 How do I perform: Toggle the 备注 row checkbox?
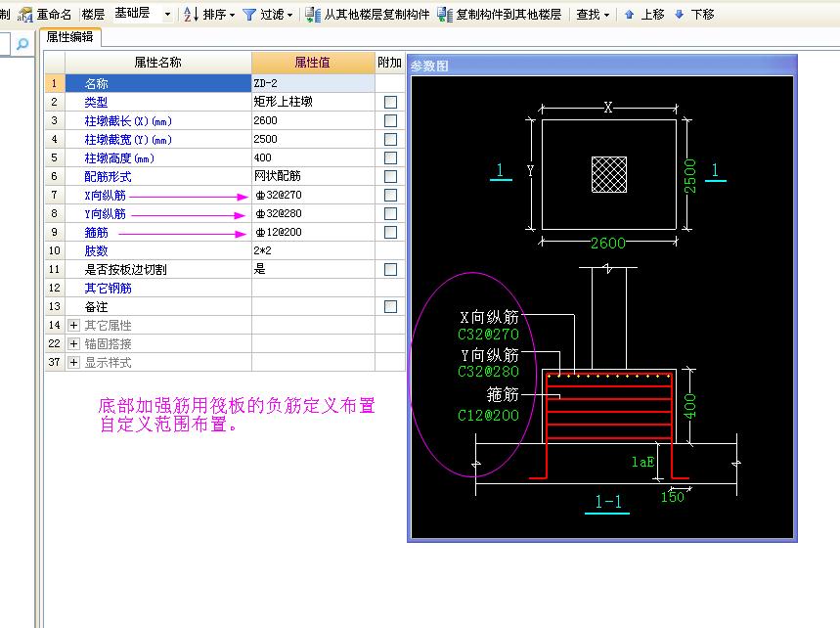[390, 306]
